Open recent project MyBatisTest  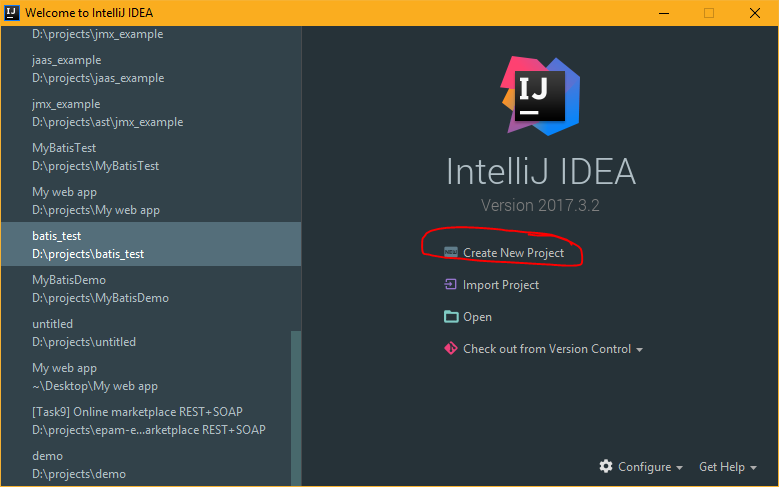coord(151,157)
